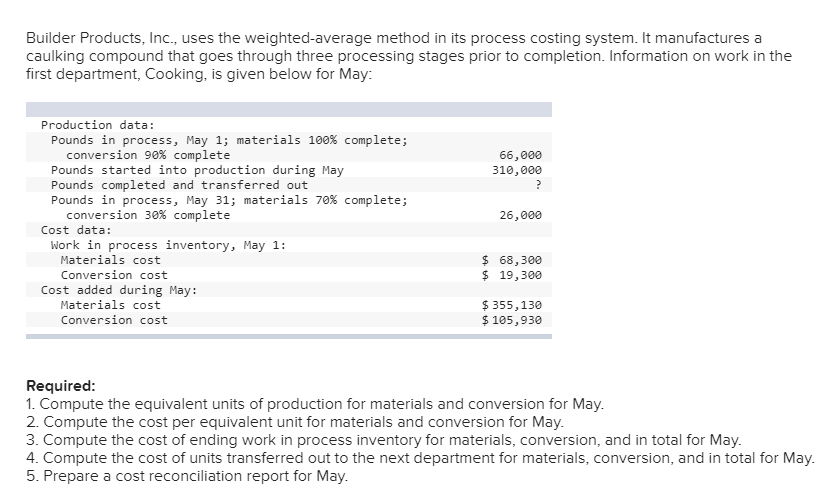Click 'Pounds started into production during May' row

pos(288,170)
